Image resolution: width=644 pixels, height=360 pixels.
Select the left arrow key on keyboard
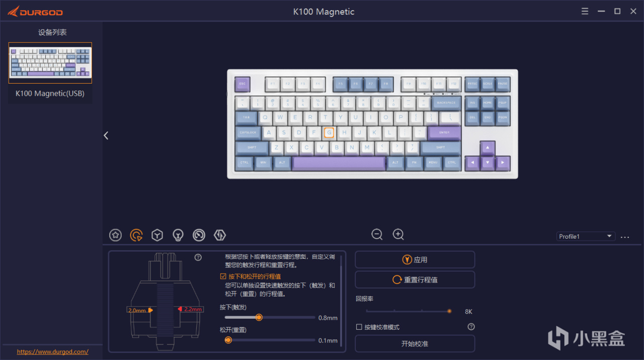point(472,163)
